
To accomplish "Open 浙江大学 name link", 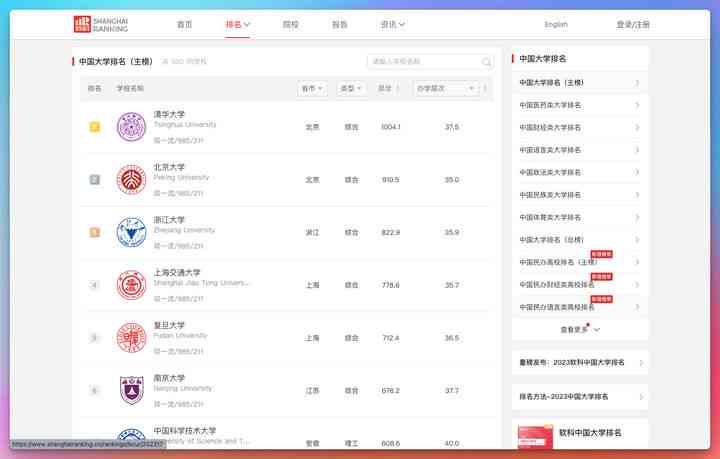I will pos(169,220).
